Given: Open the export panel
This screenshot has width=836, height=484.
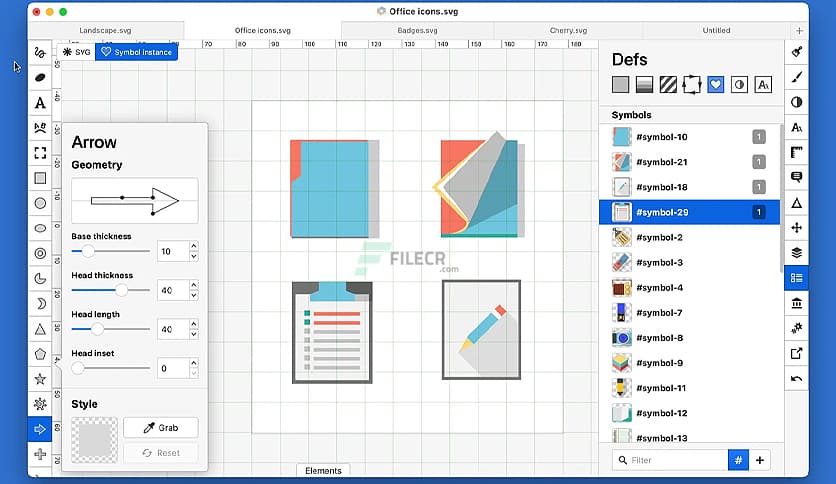Looking at the screenshot, I should coord(797,353).
